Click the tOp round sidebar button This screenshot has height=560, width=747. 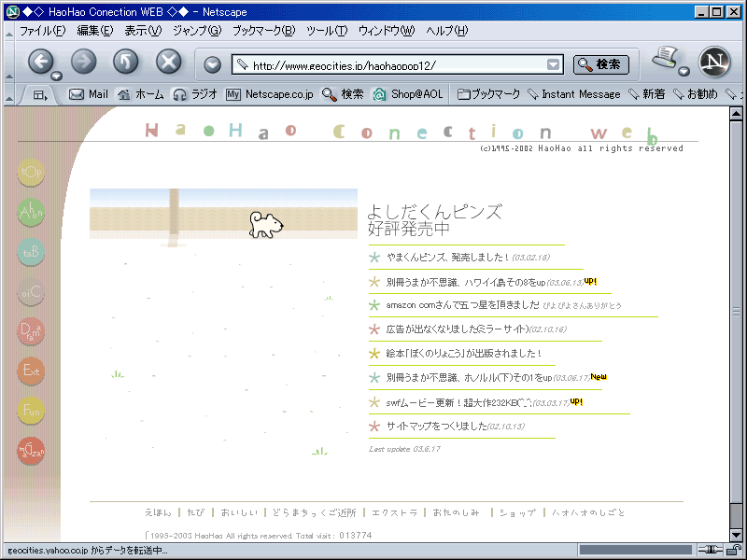pos(31,172)
